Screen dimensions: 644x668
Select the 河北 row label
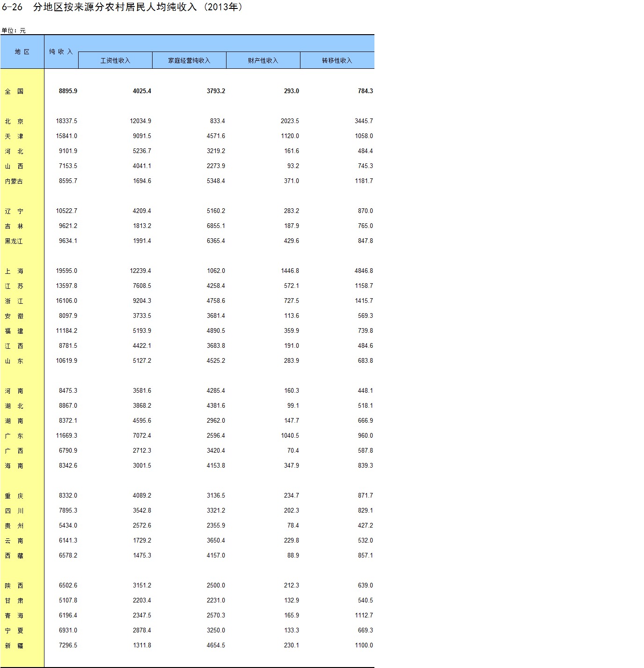[x=14, y=151]
